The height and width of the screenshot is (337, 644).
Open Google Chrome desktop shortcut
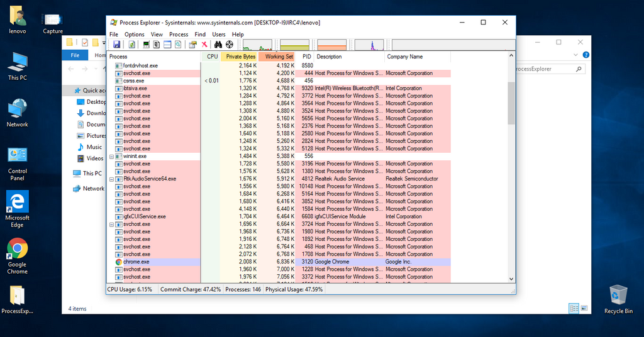click(x=17, y=256)
